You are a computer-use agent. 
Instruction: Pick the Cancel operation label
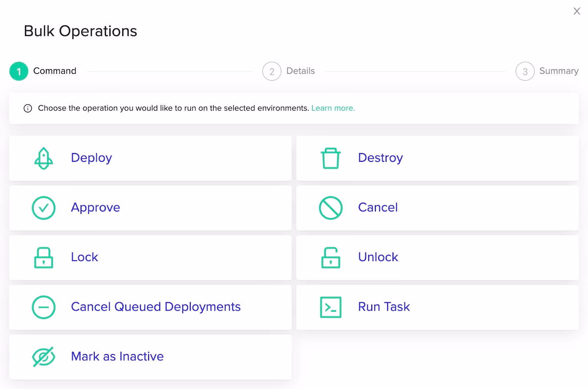click(x=378, y=207)
